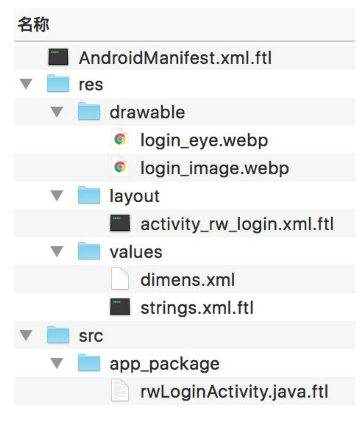Collapse the res folder disclosure triangle

tap(26, 84)
